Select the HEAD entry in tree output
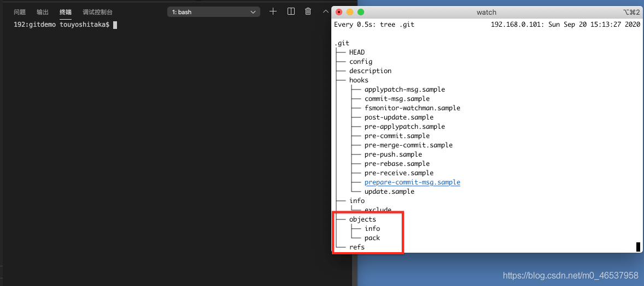The height and width of the screenshot is (286, 644). click(357, 52)
